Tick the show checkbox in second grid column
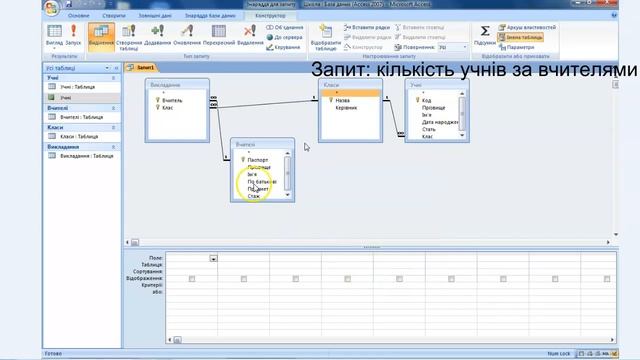Screen dimensions: 640x360 tap(244, 279)
